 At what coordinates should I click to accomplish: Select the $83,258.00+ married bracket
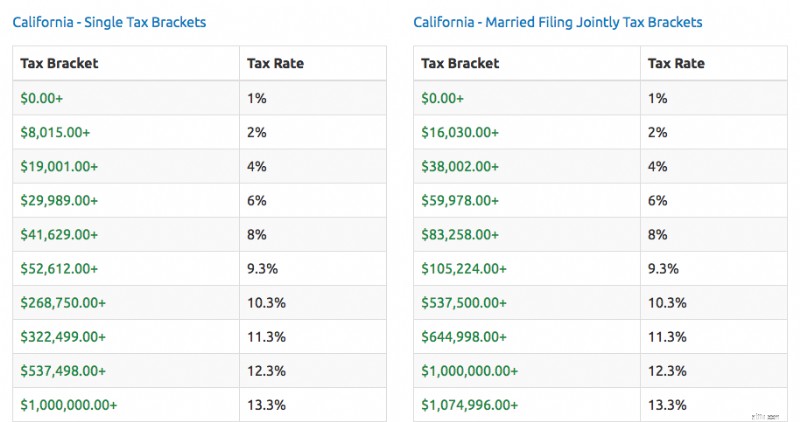pos(460,235)
